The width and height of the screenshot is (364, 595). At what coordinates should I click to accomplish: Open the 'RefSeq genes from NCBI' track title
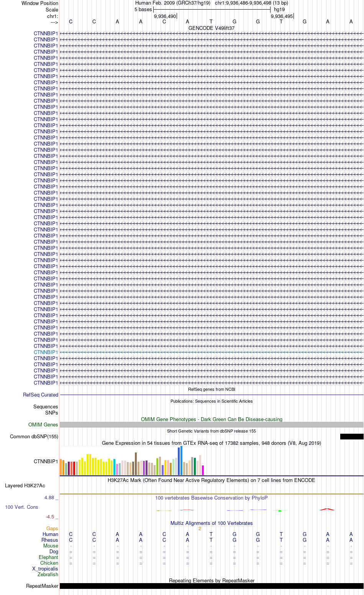pos(212,389)
